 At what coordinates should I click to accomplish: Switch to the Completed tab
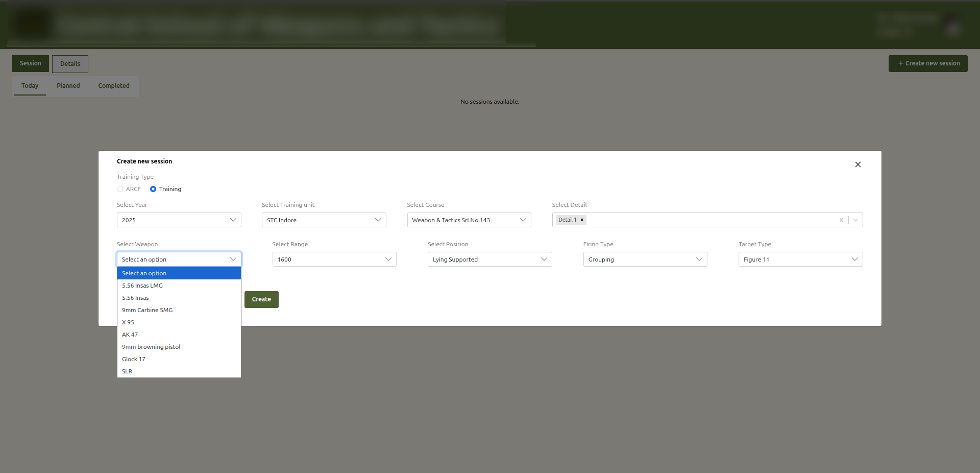[114, 86]
